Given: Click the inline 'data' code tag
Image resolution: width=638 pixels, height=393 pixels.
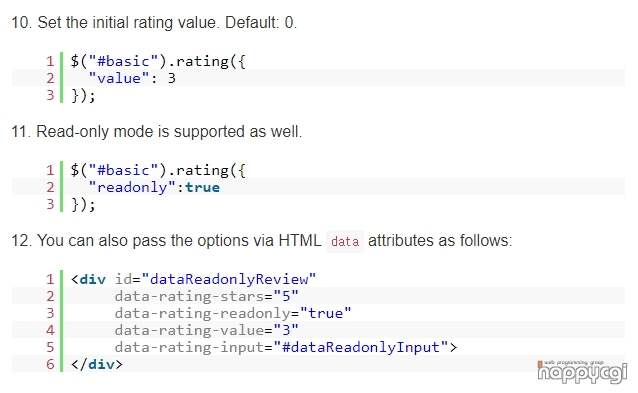Looking at the screenshot, I should tap(345, 241).
